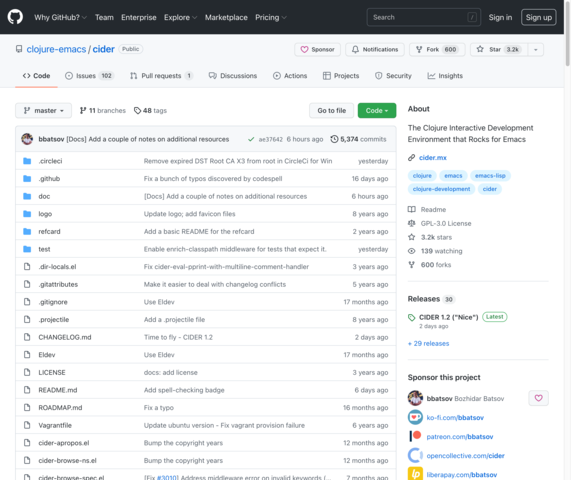This screenshot has width=571, height=480.
Task: Open the Pull requests tab
Action: pyautogui.click(x=161, y=76)
